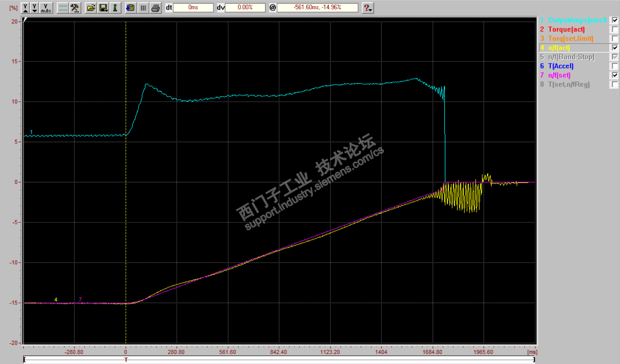Click the Y-axis zoom-out (Y down arrow) button
This screenshot has height=364, width=620.
[x=35, y=8]
